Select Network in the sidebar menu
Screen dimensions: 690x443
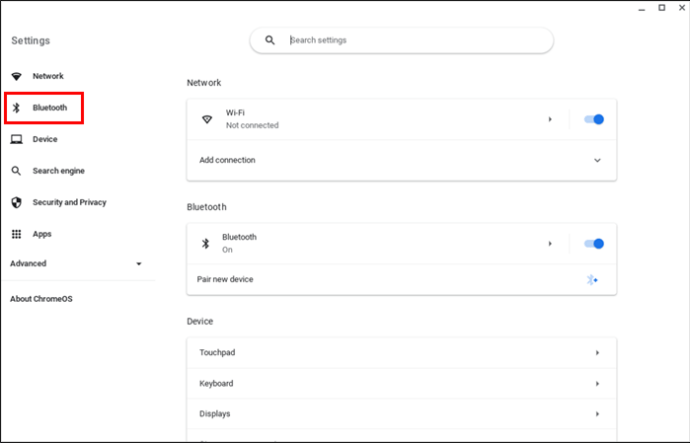(48, 76)
